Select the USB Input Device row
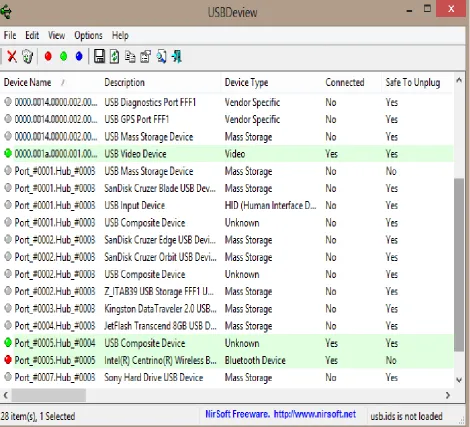 [x=227, y=205]
